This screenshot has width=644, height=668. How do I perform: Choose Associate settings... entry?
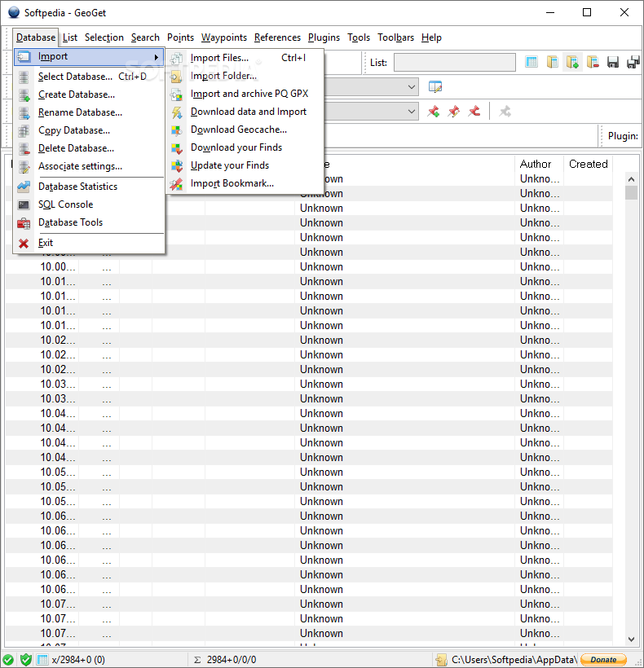pyautogui.click(x=89, y=165)
